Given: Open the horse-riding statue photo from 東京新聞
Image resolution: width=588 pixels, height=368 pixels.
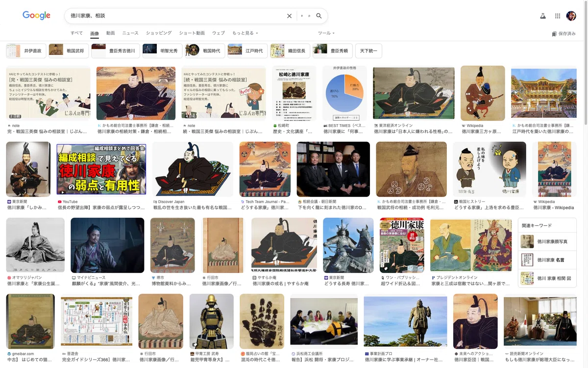Looking at the screenshot, I should pyautogui.click(x=348, y=245).
